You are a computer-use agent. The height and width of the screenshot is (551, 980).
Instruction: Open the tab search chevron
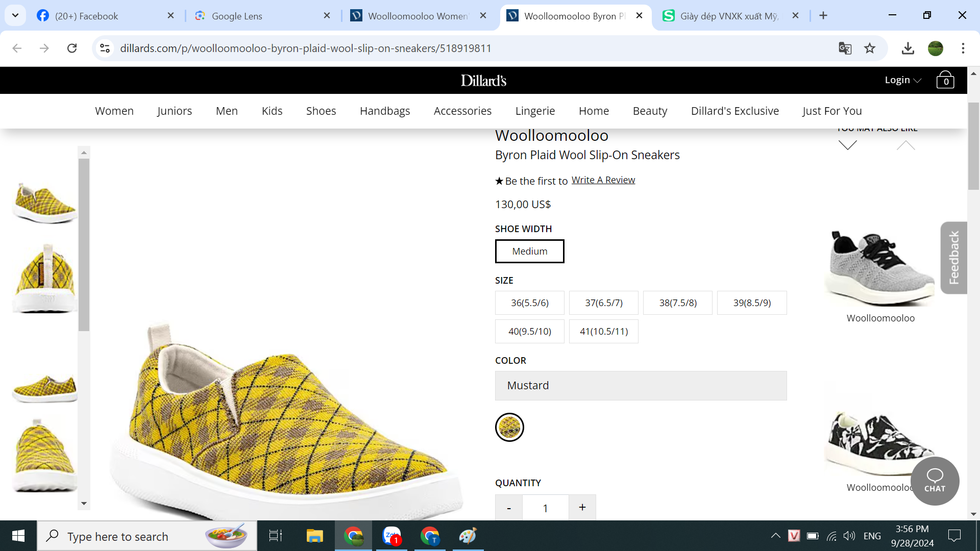click(x=15, y=15)
